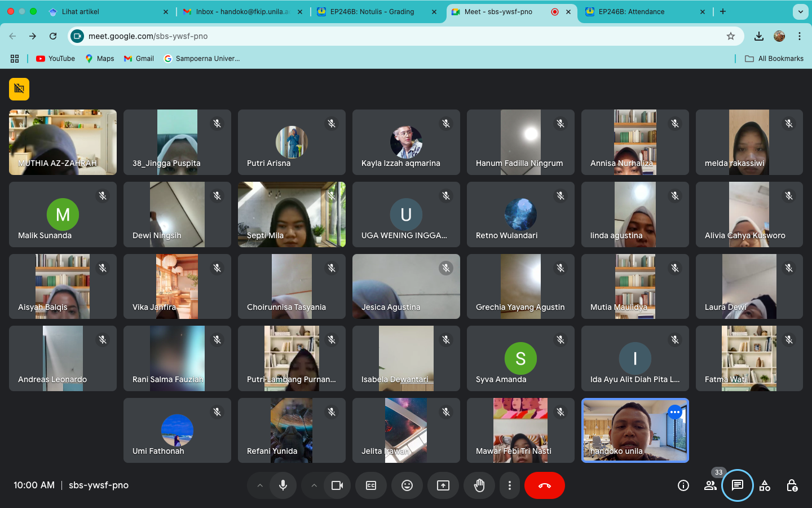
Task: Open the YouTube bookmark
Action: (x=55, y=59)
